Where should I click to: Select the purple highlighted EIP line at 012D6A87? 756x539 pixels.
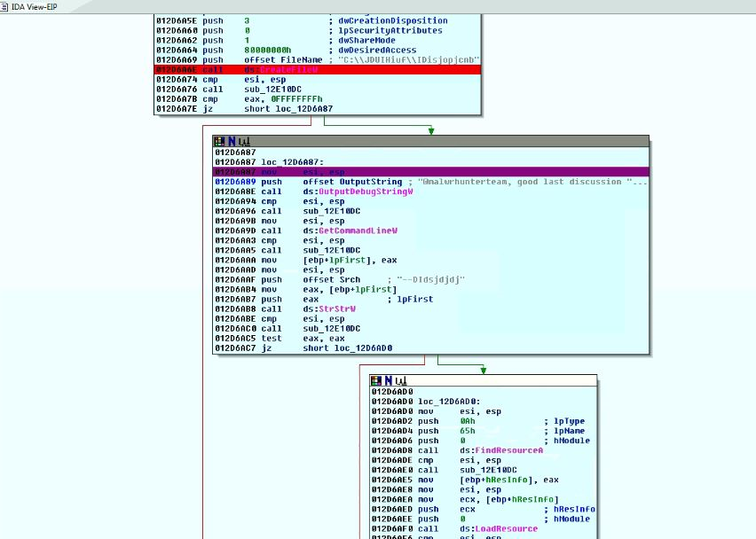tap(430, 172)
